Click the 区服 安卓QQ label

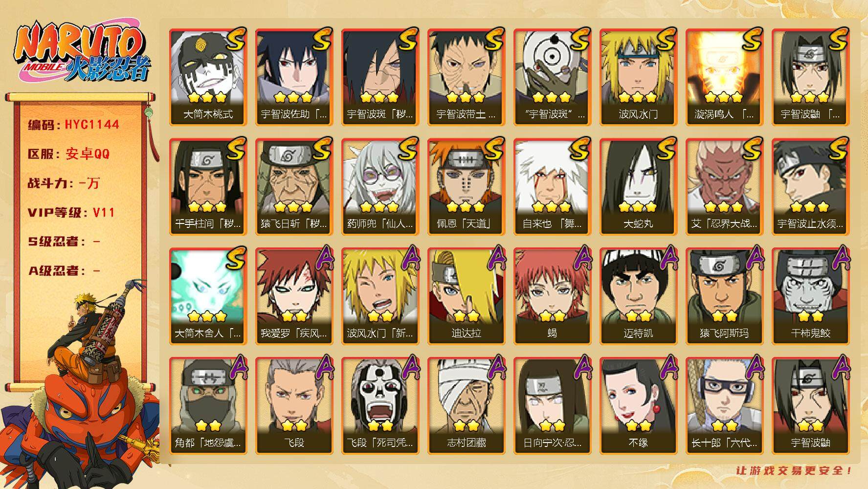click(x=68, y=154)
